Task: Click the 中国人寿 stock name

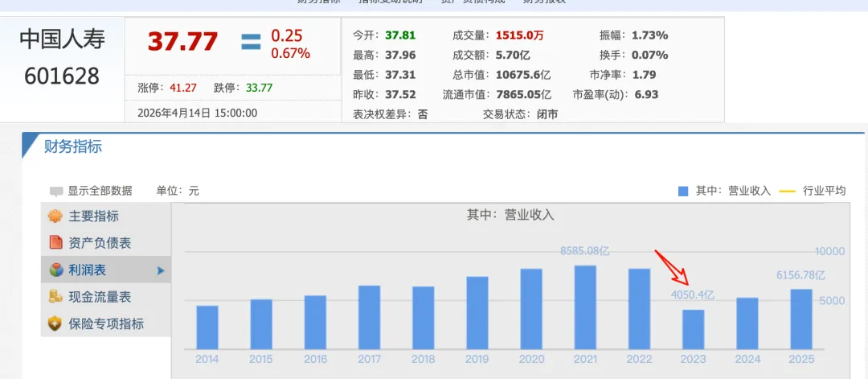Action: pos(62,39)
